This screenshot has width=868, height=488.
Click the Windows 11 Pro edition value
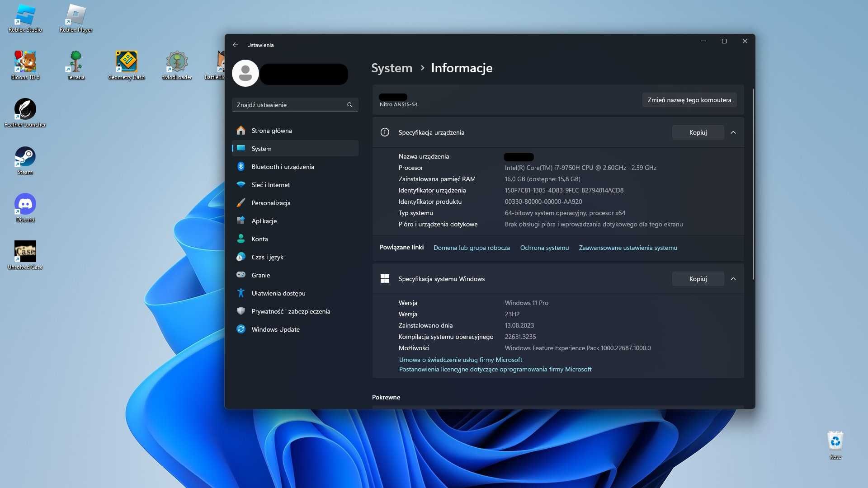[527, 303]
